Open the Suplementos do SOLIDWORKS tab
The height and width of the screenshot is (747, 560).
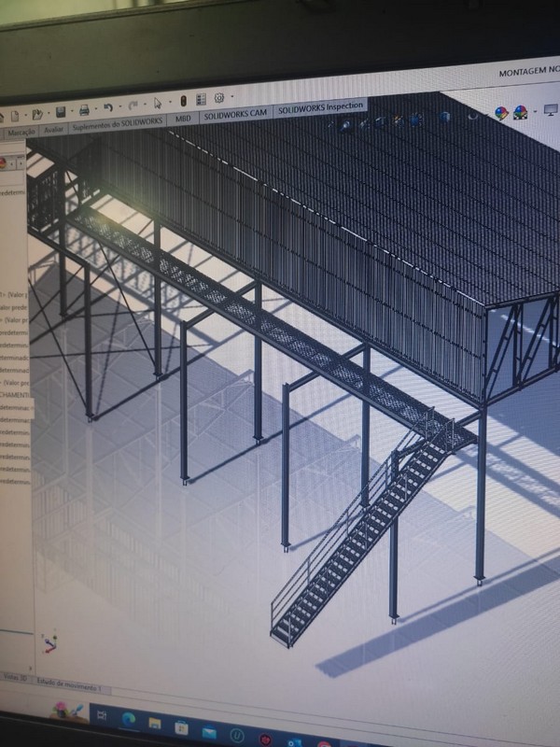(118, 124)
